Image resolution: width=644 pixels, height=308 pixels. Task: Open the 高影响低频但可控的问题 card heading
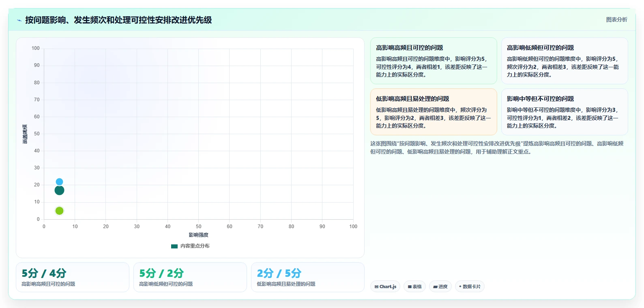click(540, 48)
